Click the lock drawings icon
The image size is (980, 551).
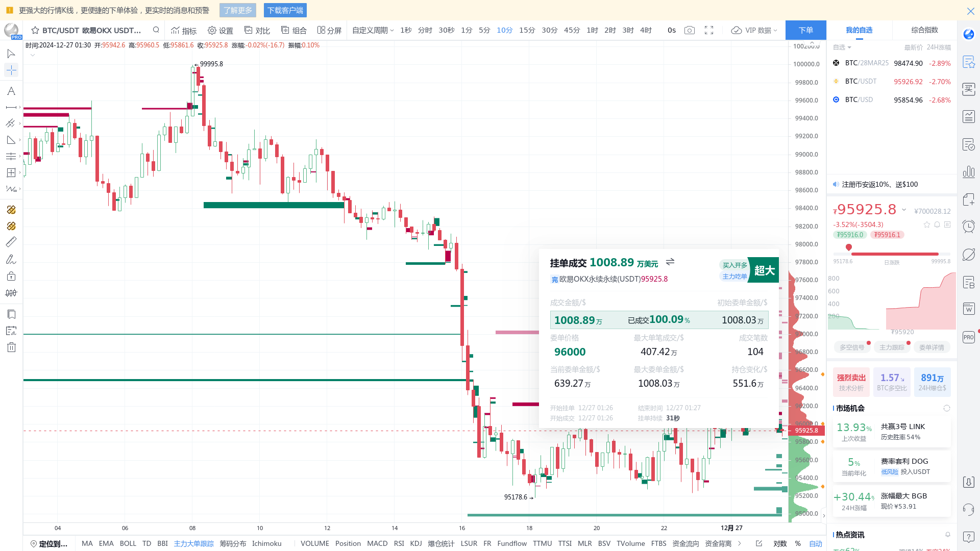click(11, 277)
